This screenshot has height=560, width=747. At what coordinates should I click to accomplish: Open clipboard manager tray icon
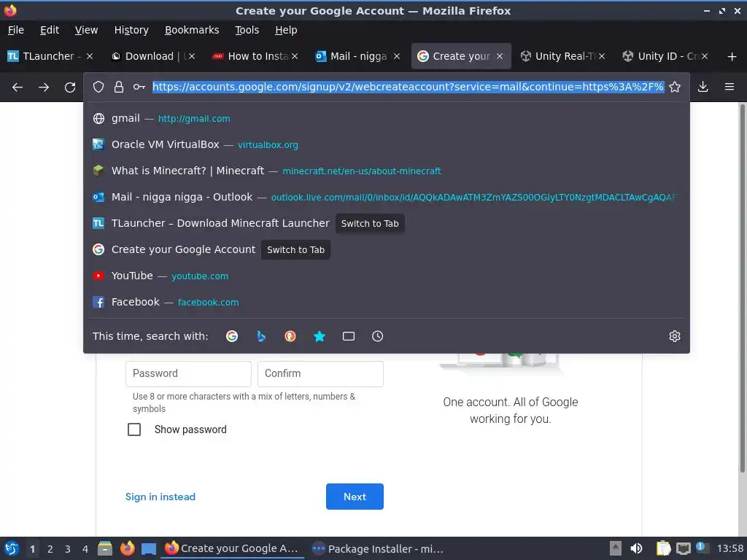click(663, 548)
